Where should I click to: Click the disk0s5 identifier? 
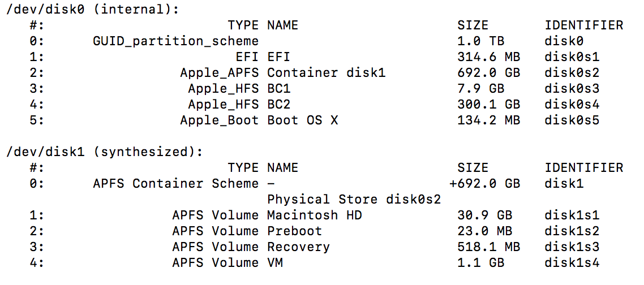click(572, 120)
